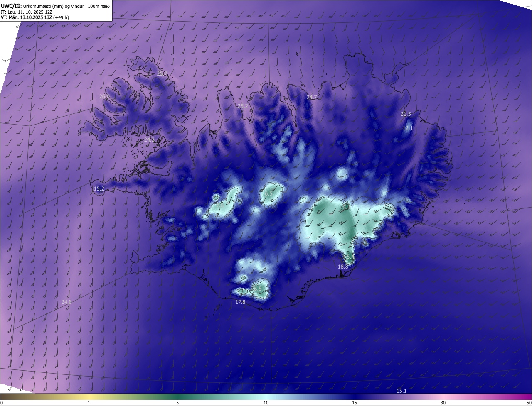This screenshot has width=532, height=406.
Task: Click the 25.2 value label
Action: pos(243,106)
